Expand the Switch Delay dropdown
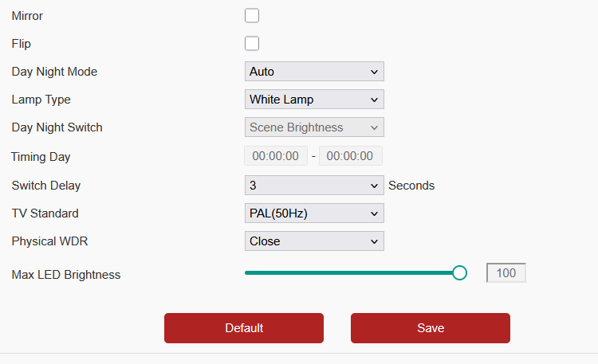 point(314,186)
